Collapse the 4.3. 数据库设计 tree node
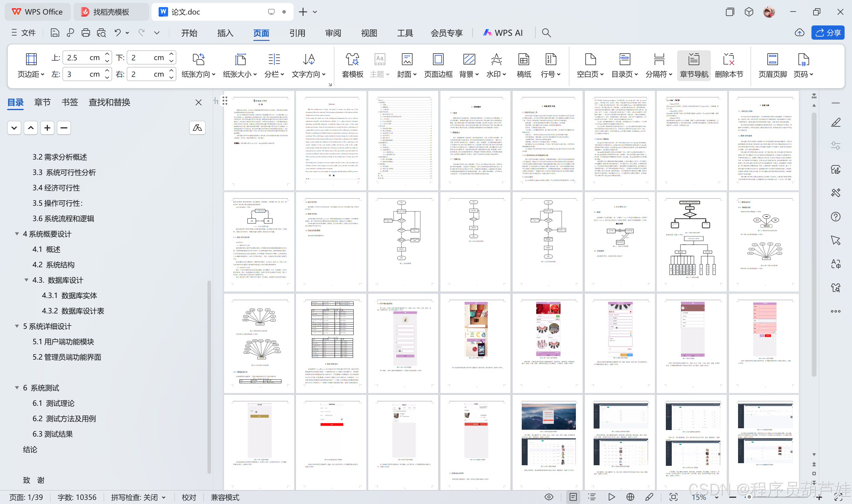This screenshot has width=852, height=504. coord(26,280)
